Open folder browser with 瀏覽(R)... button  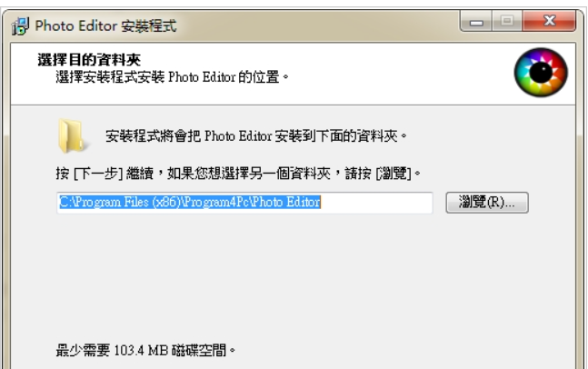[487, 203]
